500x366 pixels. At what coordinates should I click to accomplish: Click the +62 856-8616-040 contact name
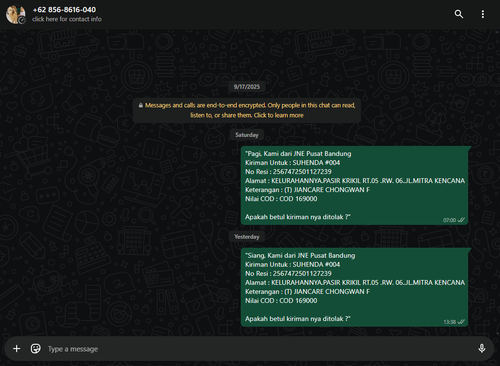64,10
